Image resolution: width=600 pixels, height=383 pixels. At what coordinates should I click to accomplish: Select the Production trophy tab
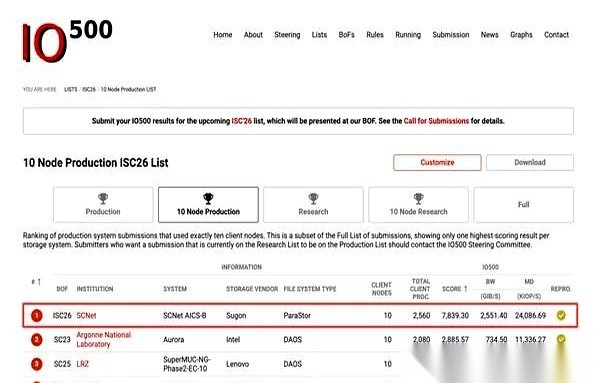pyautogui.click(x=103, y=205)
